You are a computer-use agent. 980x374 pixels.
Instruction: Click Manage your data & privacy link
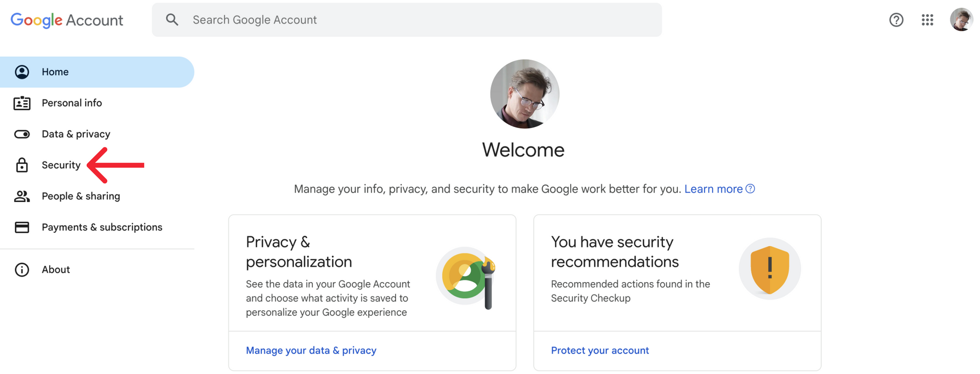click(311, 351)
